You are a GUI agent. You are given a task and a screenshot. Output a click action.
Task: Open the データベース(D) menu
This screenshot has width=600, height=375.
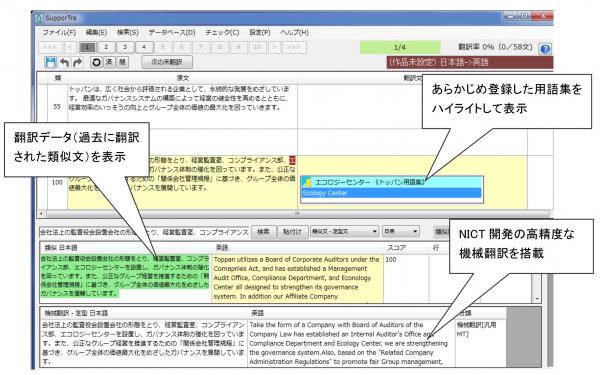click(x=172, y=33)
